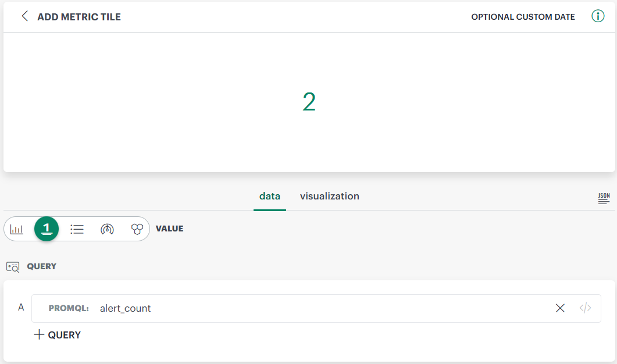Click the query inspector icon beside QUERY heading

click(x=13, y=267)
